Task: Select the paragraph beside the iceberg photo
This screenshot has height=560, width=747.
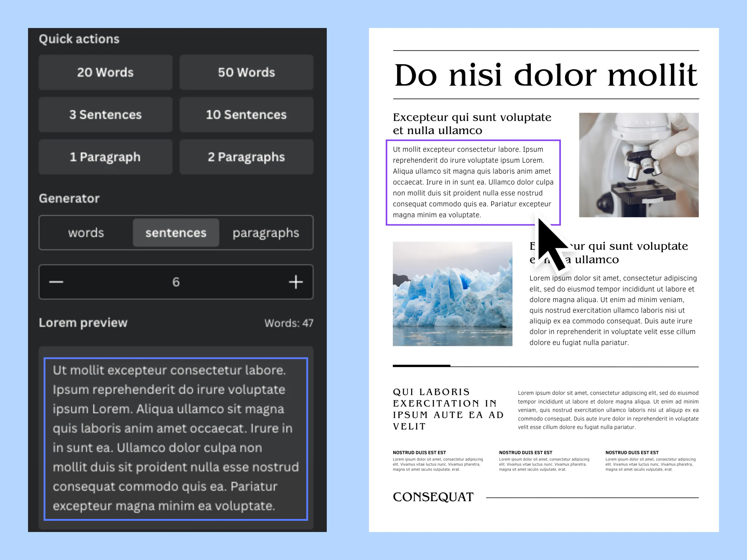Action: point(613,310)
